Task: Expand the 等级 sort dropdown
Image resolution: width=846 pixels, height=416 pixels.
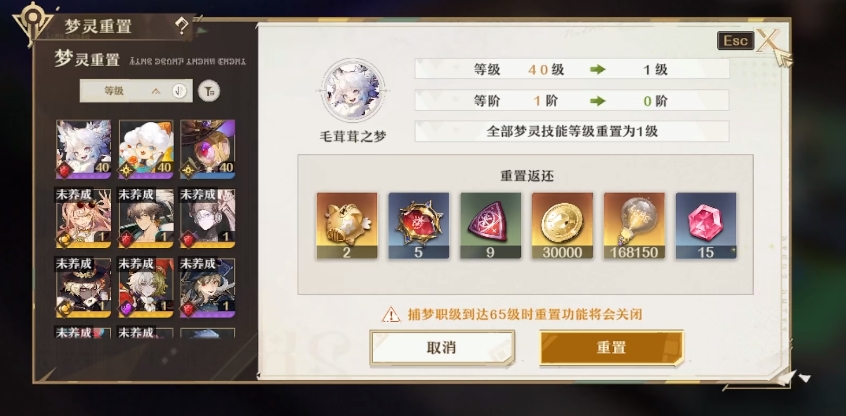Action: (x=135, y=91)
